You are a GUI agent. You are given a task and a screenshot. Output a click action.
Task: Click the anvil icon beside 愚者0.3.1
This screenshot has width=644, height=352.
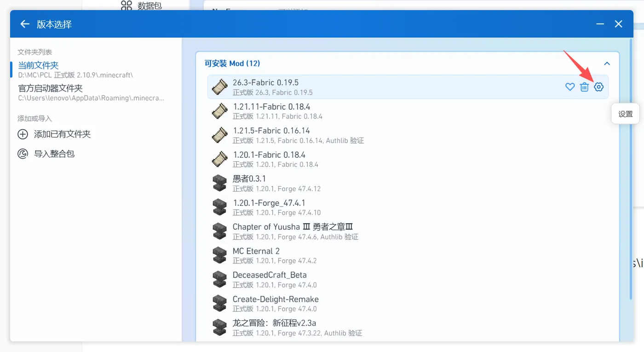219,183
